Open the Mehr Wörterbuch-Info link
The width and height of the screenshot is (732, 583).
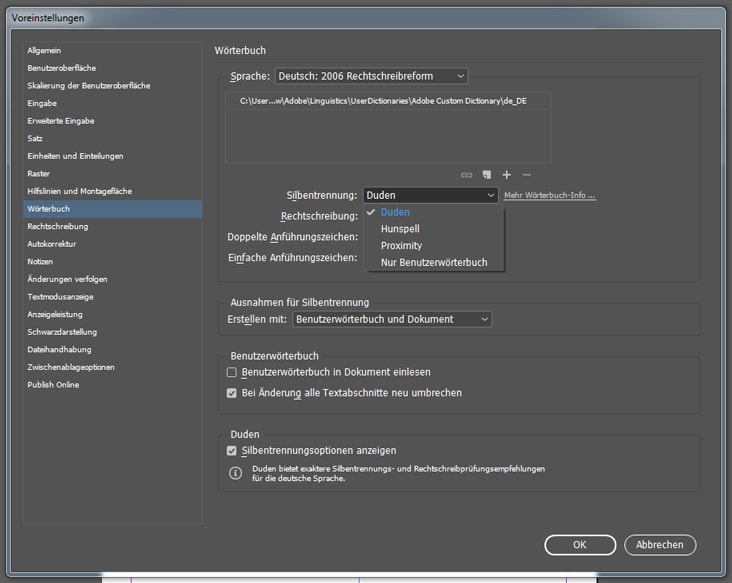549,196
